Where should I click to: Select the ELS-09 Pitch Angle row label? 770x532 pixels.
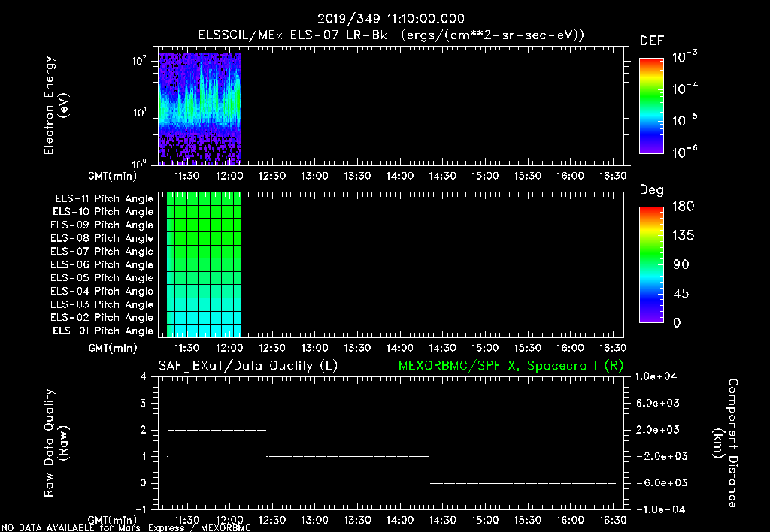click(102, 225)
